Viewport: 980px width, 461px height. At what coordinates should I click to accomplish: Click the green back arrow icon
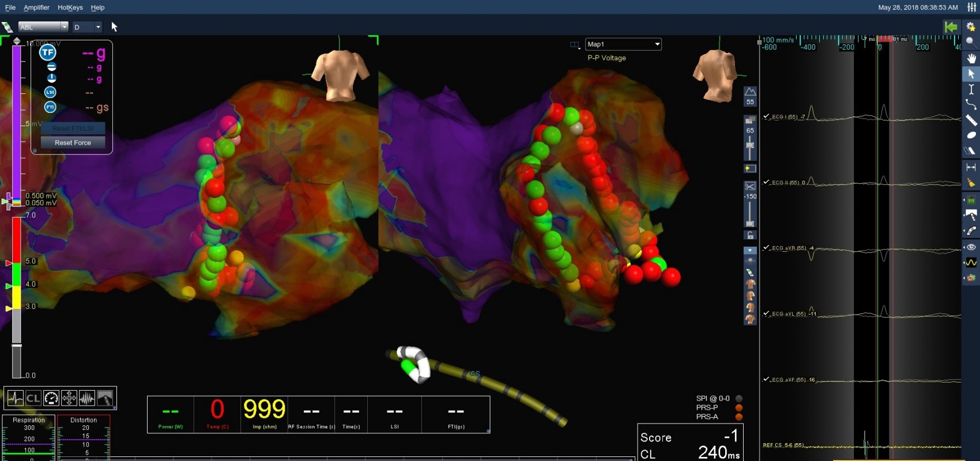[951, 27]
